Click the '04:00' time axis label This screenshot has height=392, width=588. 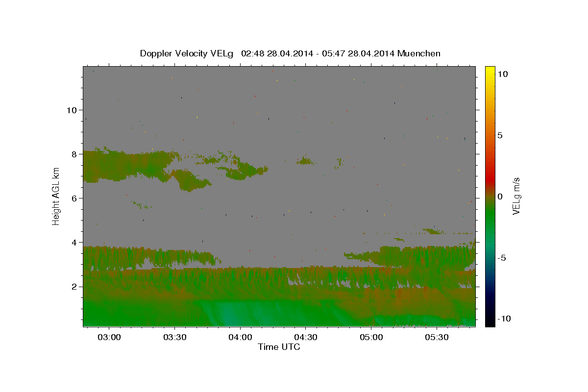tap(240, 338)
